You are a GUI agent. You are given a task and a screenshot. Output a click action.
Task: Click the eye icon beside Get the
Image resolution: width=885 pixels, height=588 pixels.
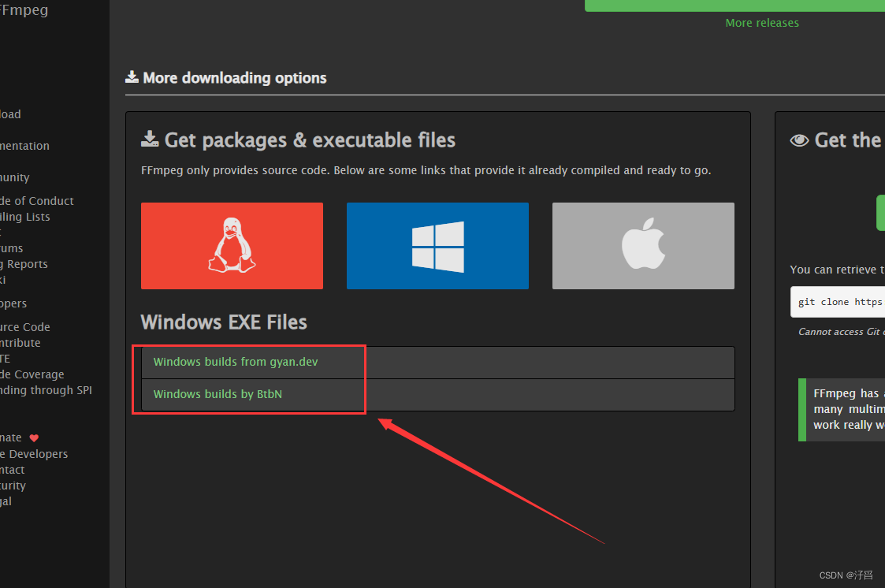point(799,140)
